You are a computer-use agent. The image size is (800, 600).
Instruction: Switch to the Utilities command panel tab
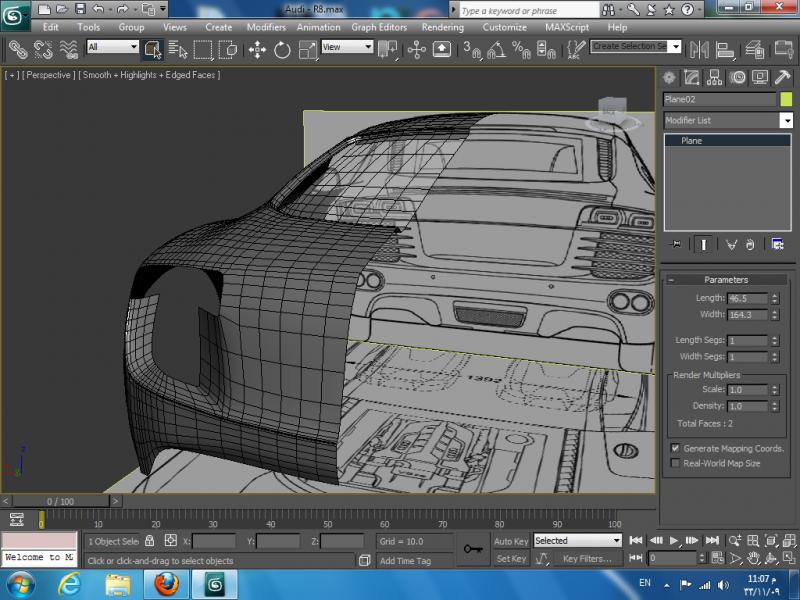(x=782, y=78)
